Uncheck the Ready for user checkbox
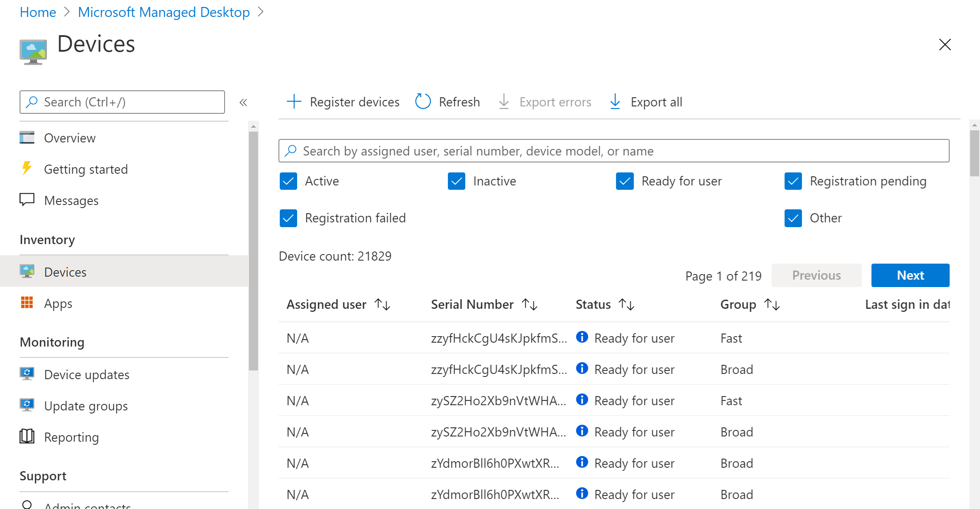The width and height of the screenshot is (980, 509). point(625,181)
